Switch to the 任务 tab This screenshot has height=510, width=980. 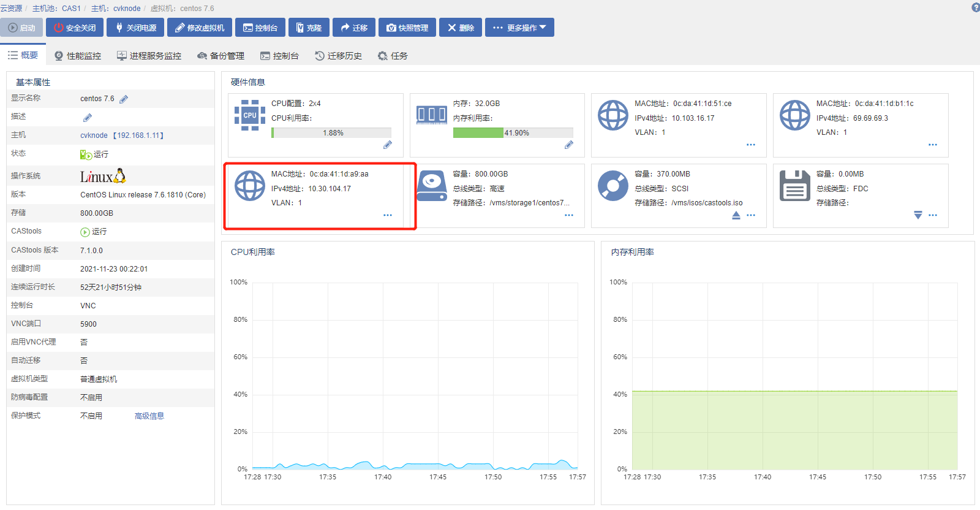(x=393, y=56)
